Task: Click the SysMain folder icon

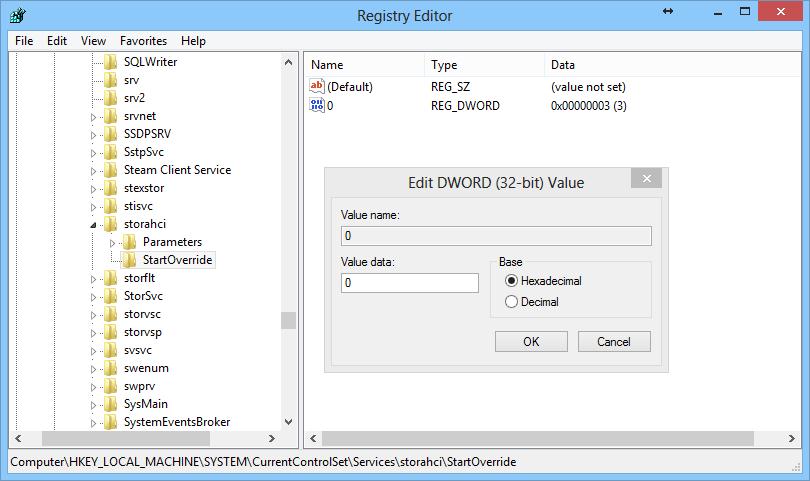Action: tap(111, 404)
